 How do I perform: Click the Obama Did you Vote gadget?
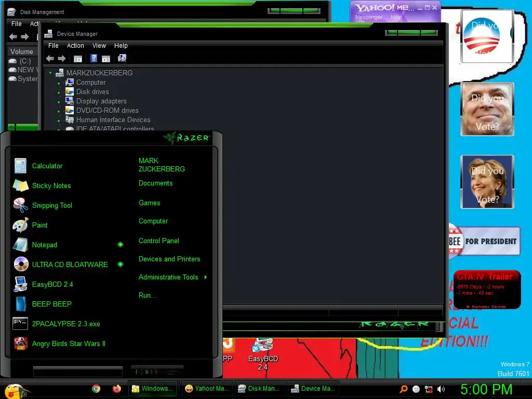point(487,36)
